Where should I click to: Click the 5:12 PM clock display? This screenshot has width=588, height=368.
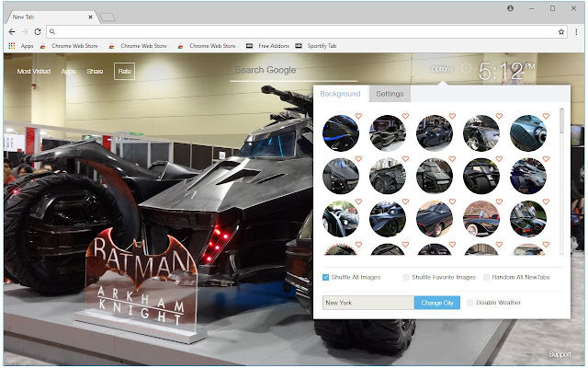click(x=506, y=71)
